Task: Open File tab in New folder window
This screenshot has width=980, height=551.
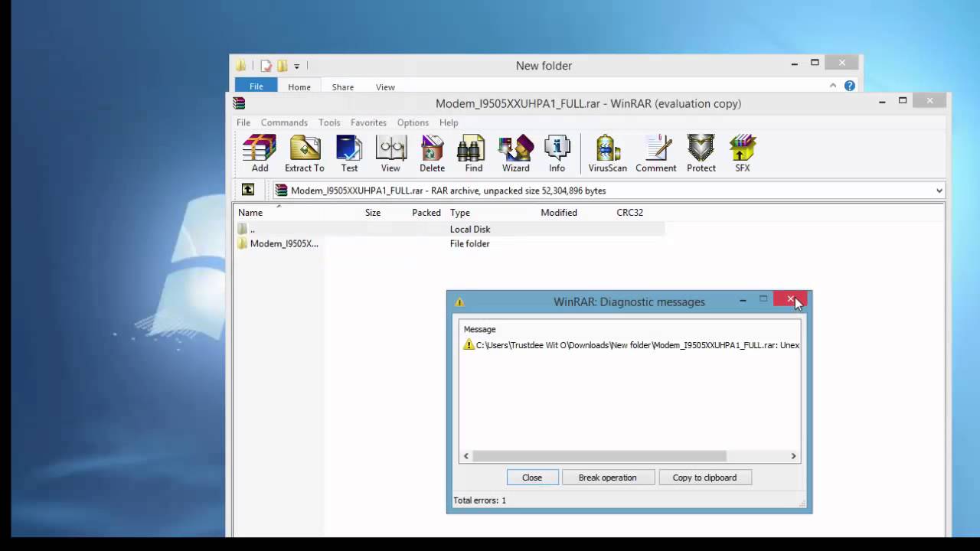Action: coord(256,86)
